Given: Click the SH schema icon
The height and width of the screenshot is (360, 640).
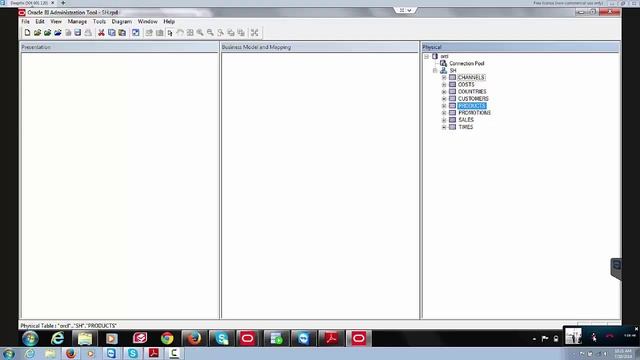Looking at the screenshot, I should [443, 70].
